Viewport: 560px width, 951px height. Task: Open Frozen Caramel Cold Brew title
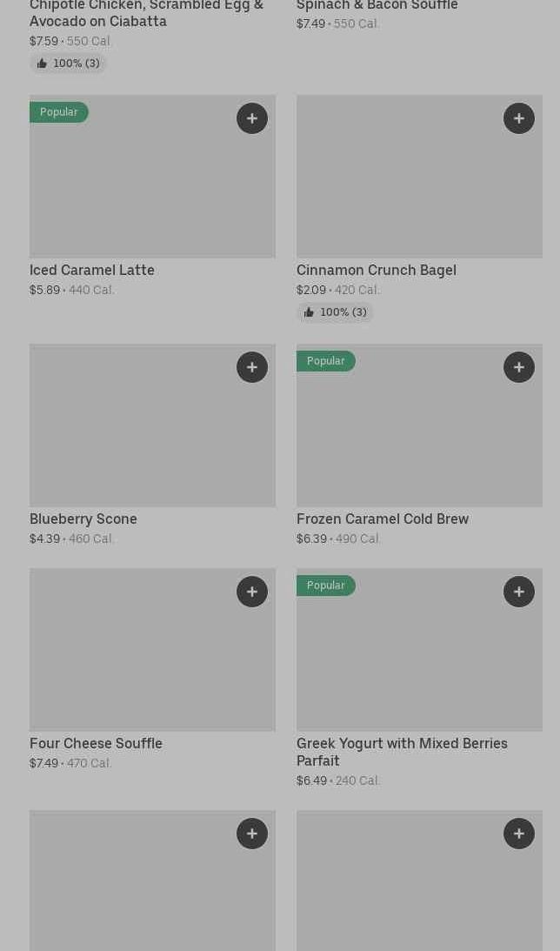point(382,519)
